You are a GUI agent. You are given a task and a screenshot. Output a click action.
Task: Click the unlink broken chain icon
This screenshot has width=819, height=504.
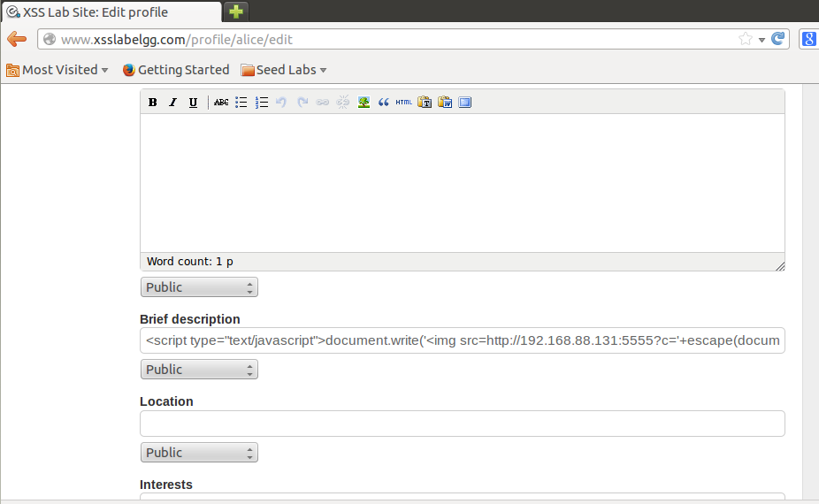[x=342, y=103]
